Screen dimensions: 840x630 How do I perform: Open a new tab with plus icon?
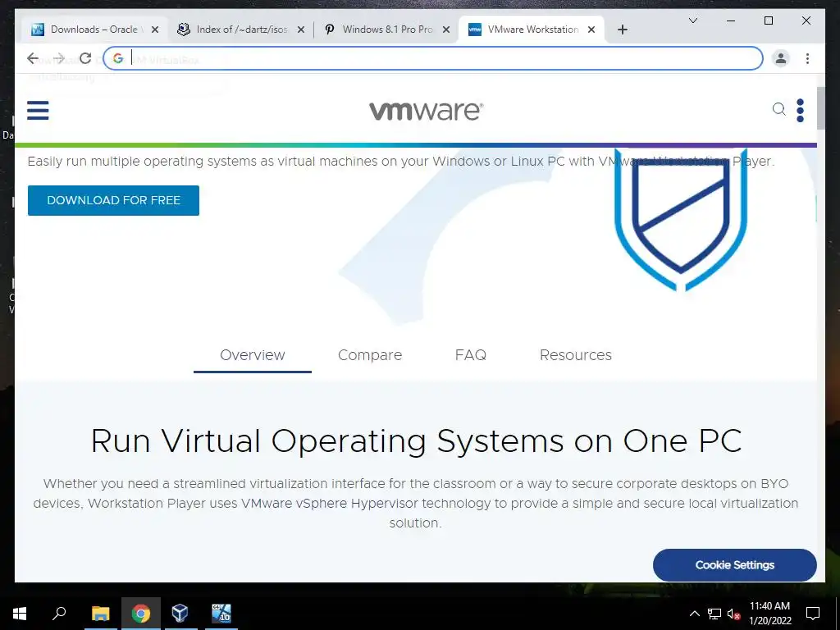[622, 30]
